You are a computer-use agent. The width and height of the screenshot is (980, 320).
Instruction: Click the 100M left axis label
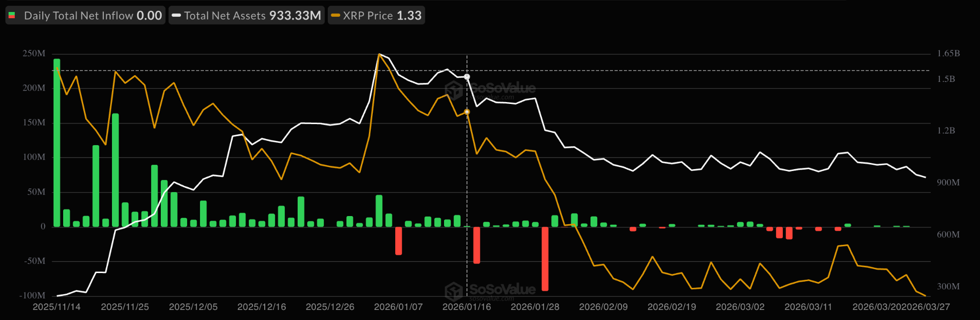(x=34, y=157)
